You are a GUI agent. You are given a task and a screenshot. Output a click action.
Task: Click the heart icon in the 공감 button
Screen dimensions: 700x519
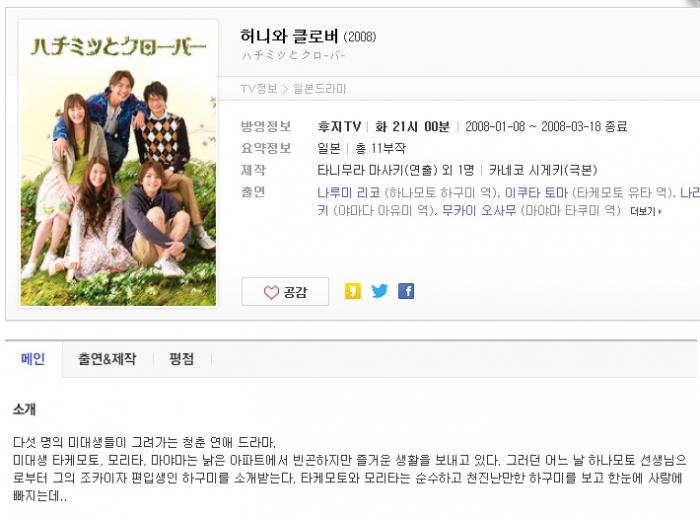[271, 292]
